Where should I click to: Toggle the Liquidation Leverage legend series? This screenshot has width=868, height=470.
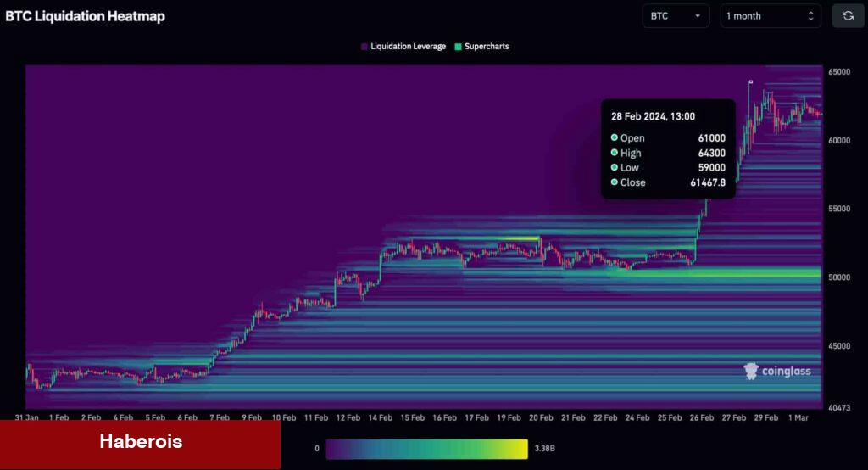[x=403, y=47]
